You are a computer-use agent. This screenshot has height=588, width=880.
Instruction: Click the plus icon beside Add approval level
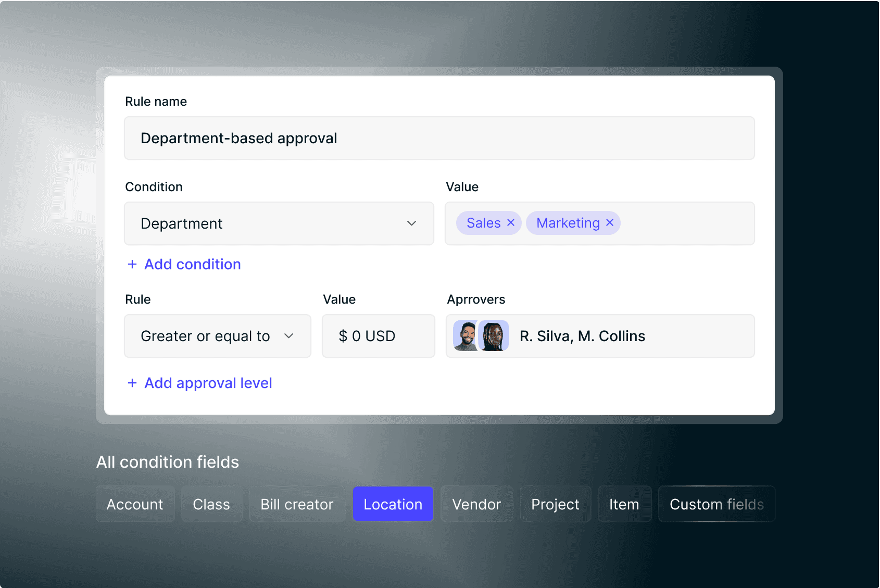(132, 383)
